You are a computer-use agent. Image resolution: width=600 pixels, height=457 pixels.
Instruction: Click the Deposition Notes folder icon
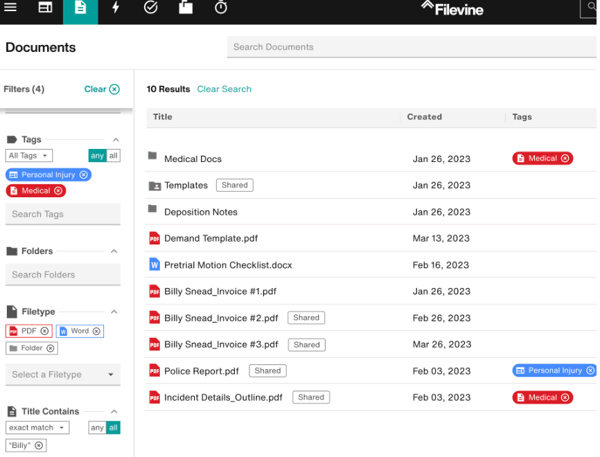(153, 209)
